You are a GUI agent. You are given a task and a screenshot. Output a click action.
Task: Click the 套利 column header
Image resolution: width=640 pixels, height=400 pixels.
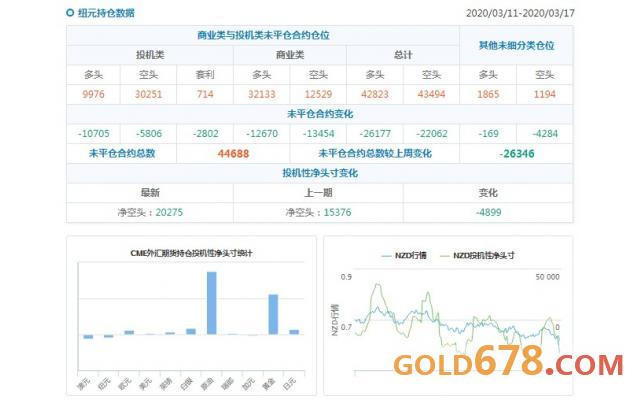(205, 75)
